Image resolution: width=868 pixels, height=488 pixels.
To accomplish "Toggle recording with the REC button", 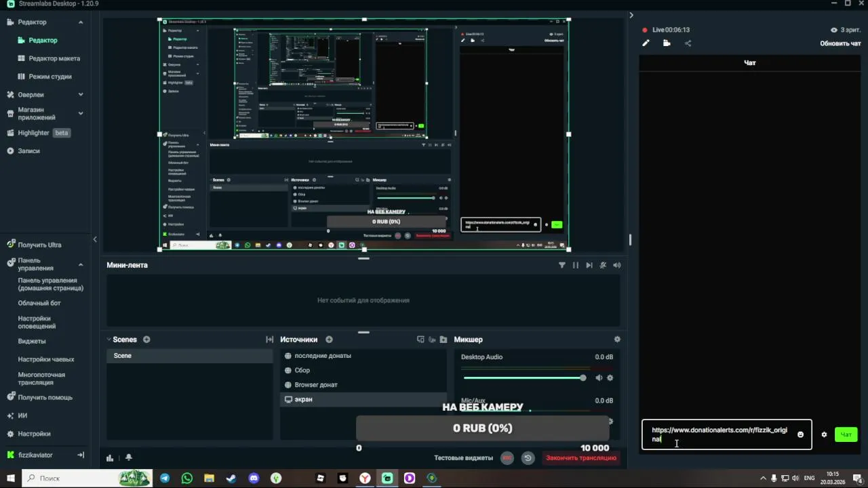I will tap(507, 458).
